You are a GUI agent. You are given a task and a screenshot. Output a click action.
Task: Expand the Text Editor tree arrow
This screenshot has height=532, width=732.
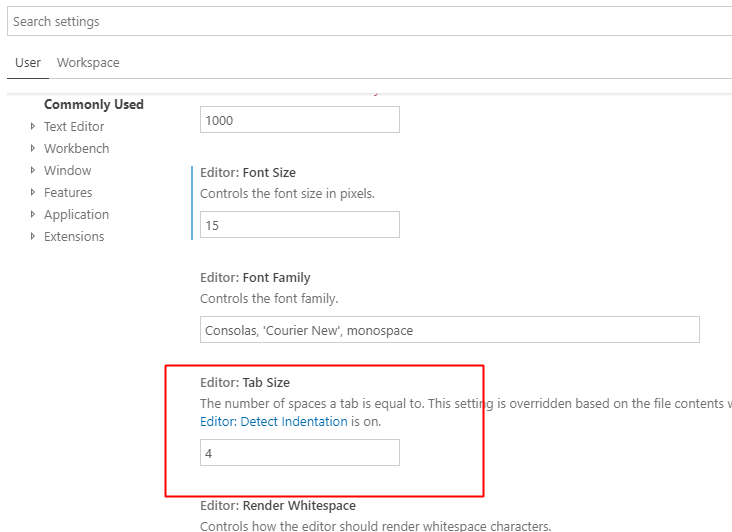33,126
